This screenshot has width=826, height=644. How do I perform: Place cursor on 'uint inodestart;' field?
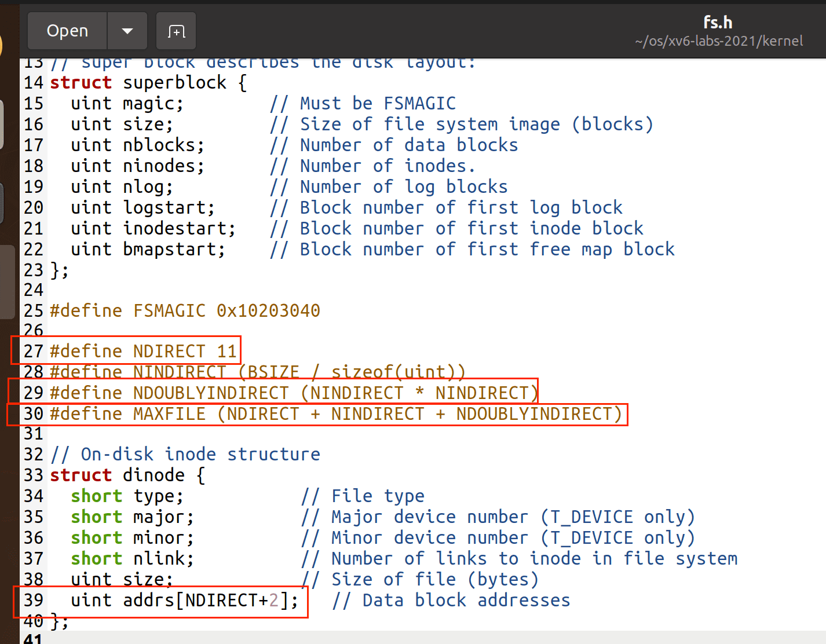pos(153,229)
